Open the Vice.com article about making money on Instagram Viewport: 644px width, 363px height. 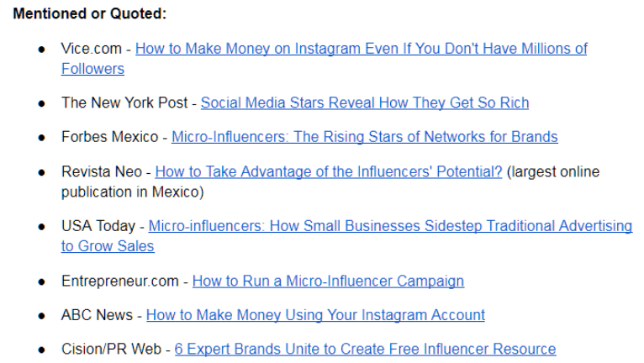pos(362,49)
